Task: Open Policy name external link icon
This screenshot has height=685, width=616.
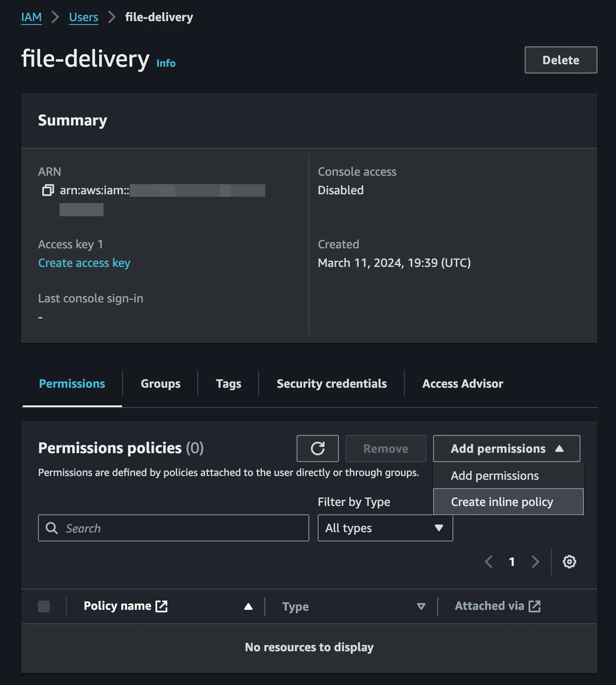Action: tap(162, 606)
